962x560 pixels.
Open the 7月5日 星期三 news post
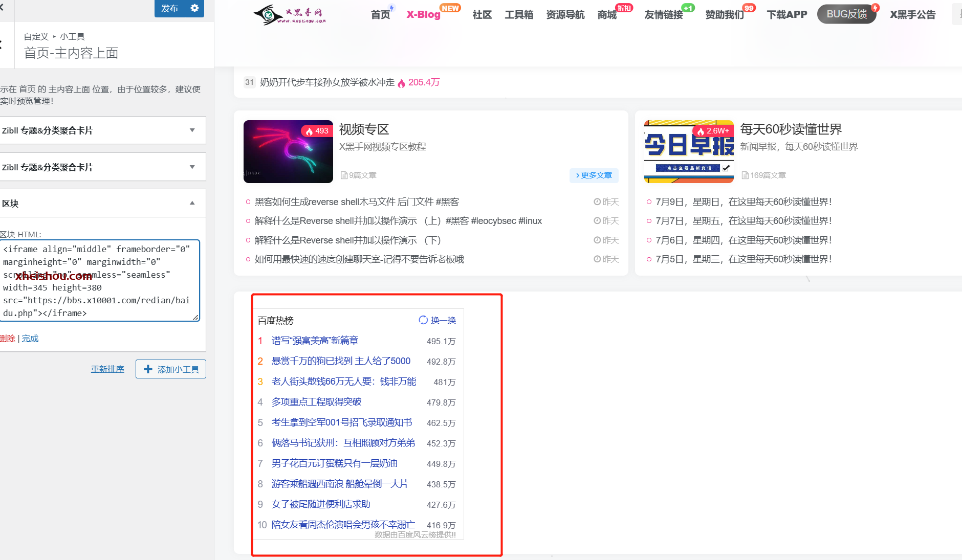coord(744,259)
